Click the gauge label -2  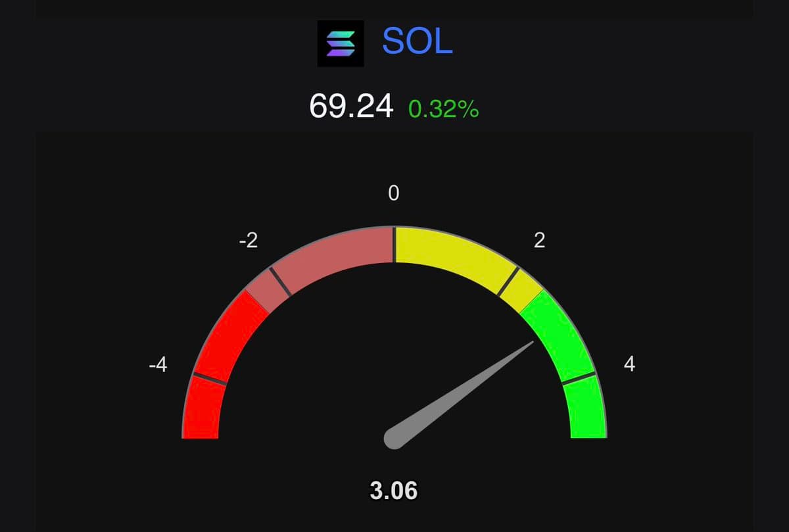(x=249, y=241)
